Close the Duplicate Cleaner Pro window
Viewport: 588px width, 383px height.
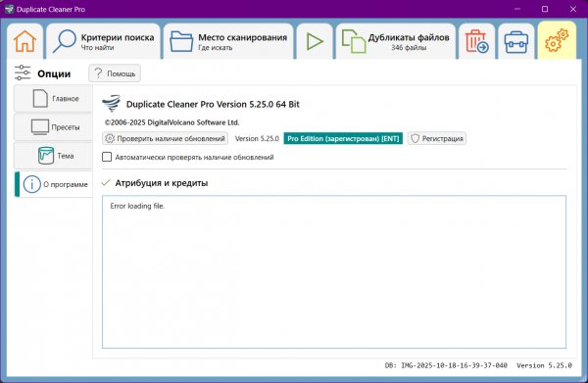point(573,9)
